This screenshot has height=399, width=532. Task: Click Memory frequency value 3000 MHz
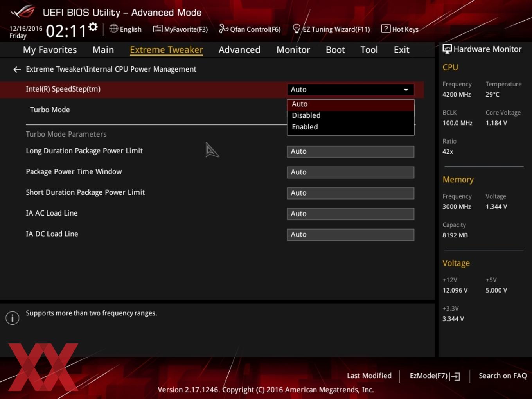click(457, 207)
